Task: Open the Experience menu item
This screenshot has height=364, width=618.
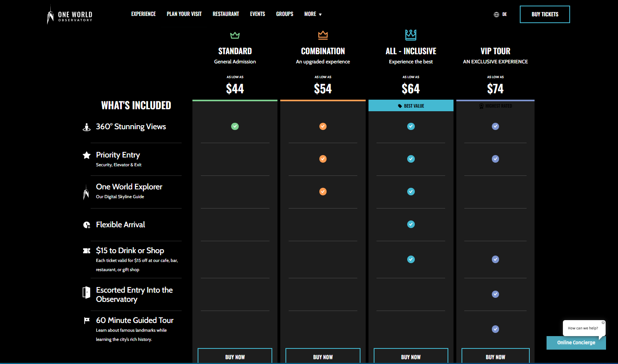Action: click(x=143, y=14)
